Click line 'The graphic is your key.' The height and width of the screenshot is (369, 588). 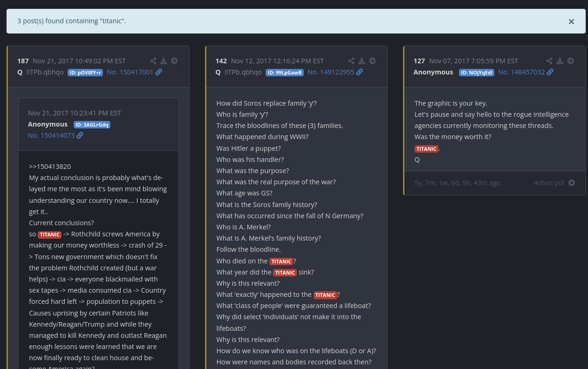(x=451, y=103)
